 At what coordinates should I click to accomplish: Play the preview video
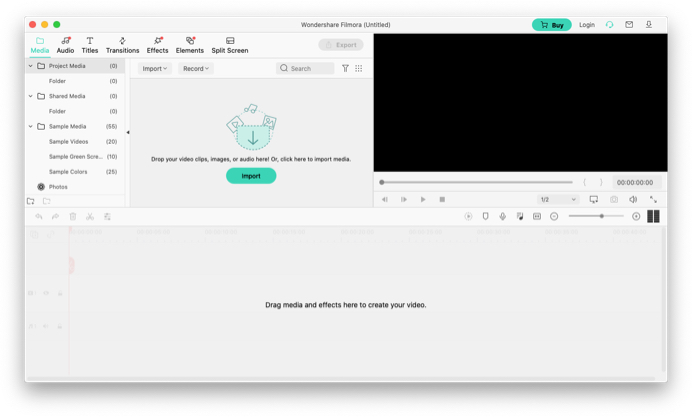pos(423,199)
